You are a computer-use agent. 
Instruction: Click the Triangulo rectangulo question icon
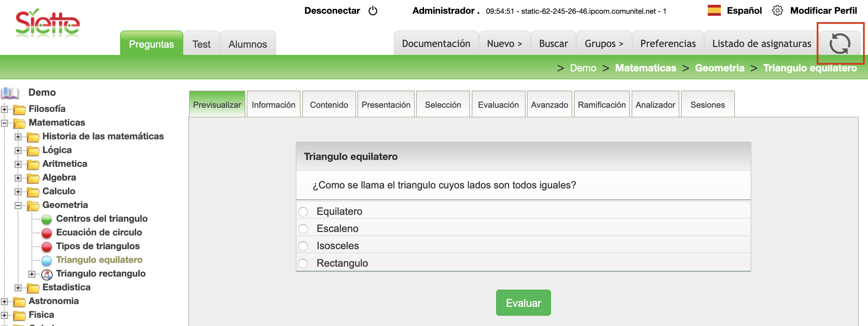click(x=47, y=274)
